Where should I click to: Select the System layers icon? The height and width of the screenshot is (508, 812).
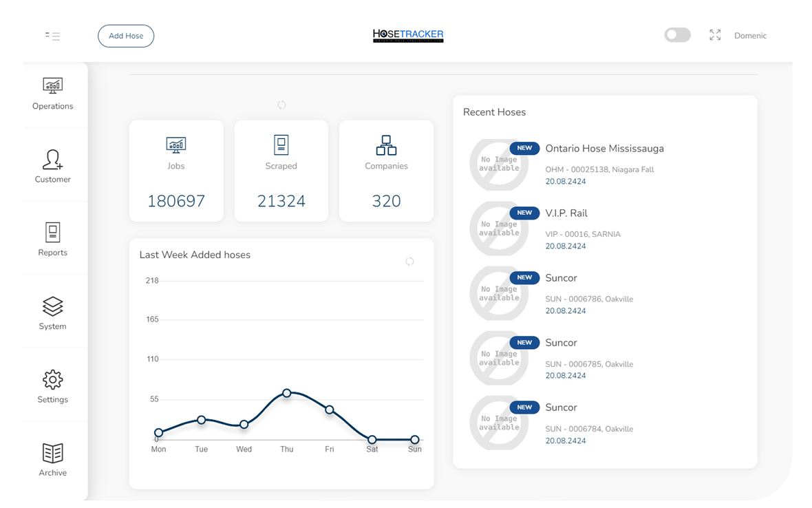[52, 306]
